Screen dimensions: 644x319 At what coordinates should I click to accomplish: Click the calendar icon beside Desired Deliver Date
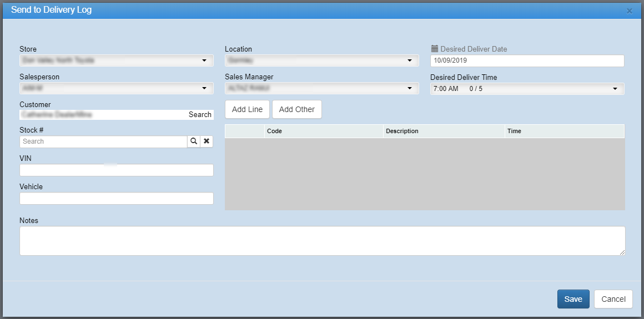[x=435, y=49]
